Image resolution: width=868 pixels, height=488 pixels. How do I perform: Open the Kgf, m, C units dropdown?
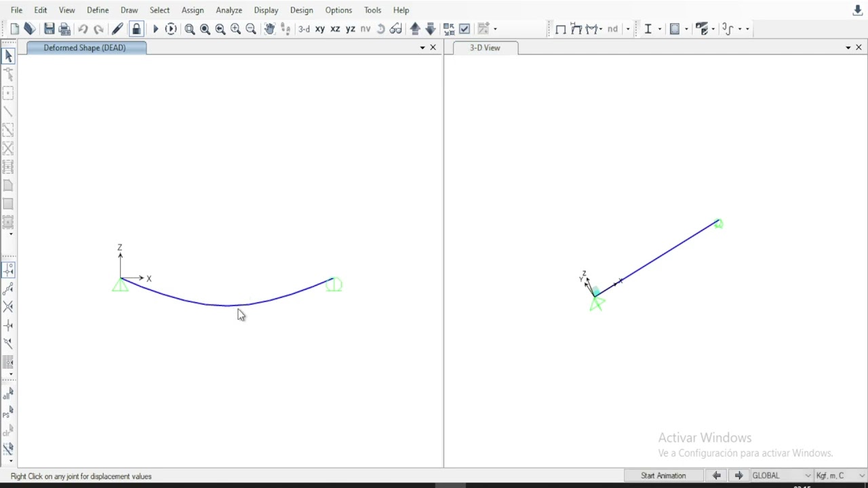[840, 476]
